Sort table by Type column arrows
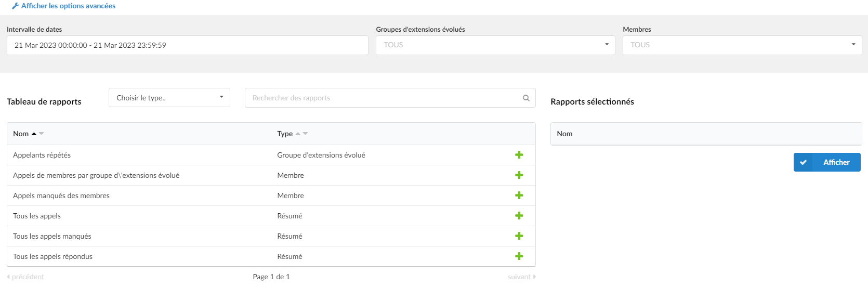The height and width of the screenshot is (286, 868). tap(301, 134)
